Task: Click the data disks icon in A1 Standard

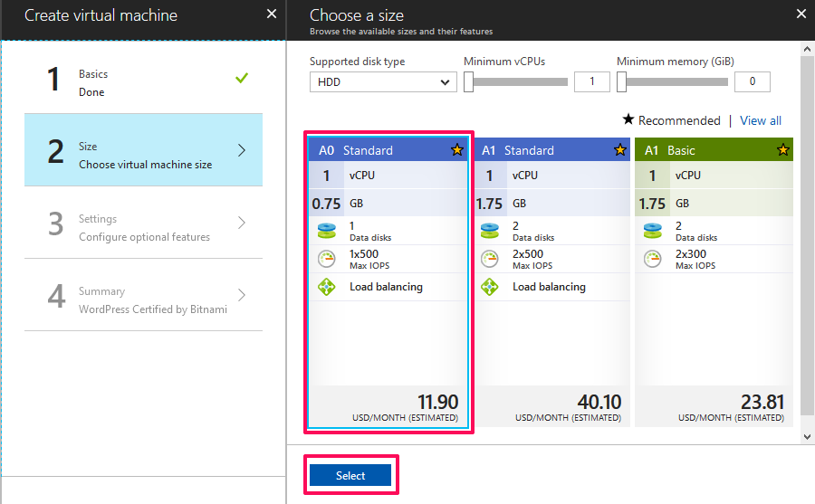Action: tap(490, 231)
